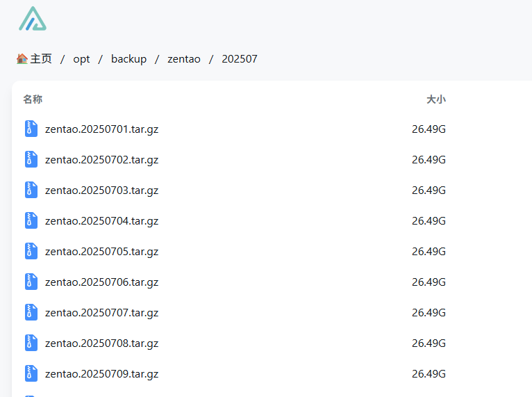Click 26.49G size of zentao.20250706.tar.gz
532x397 pixels.
click(429, 282)
